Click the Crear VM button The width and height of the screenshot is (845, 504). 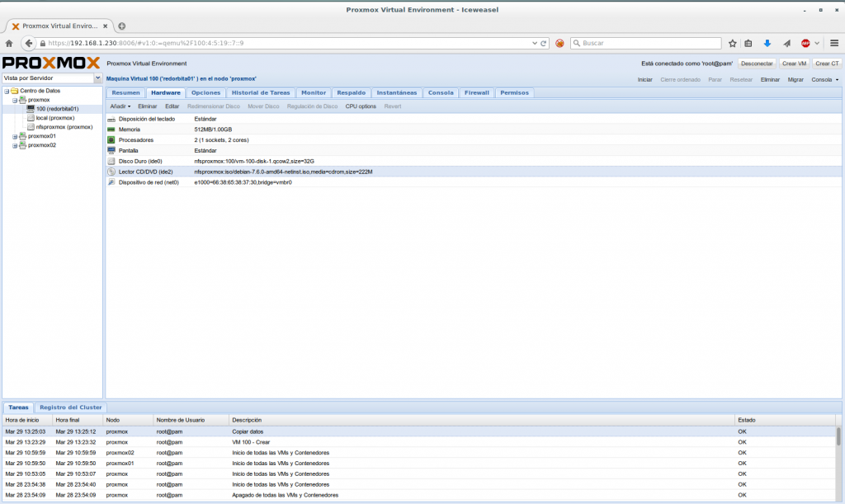[x=794, y=64]
